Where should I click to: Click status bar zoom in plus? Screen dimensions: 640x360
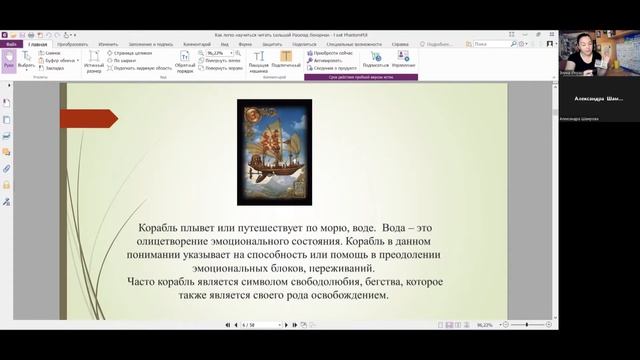click(x=549, y=324)
